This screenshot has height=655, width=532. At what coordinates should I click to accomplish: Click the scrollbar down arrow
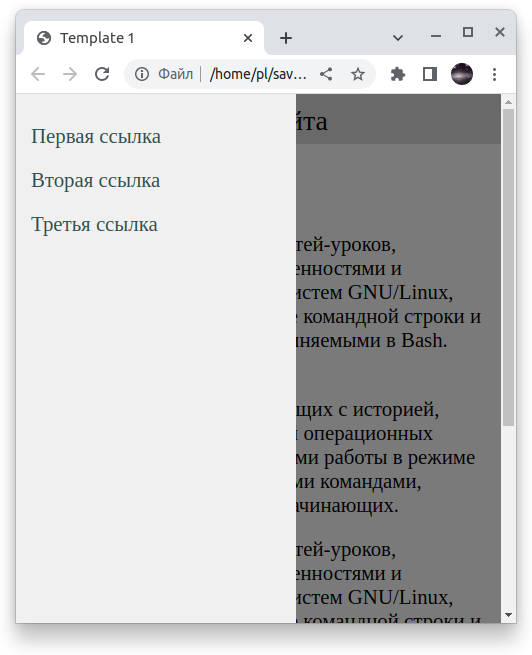pyautogui.click(x=508, y=615)
